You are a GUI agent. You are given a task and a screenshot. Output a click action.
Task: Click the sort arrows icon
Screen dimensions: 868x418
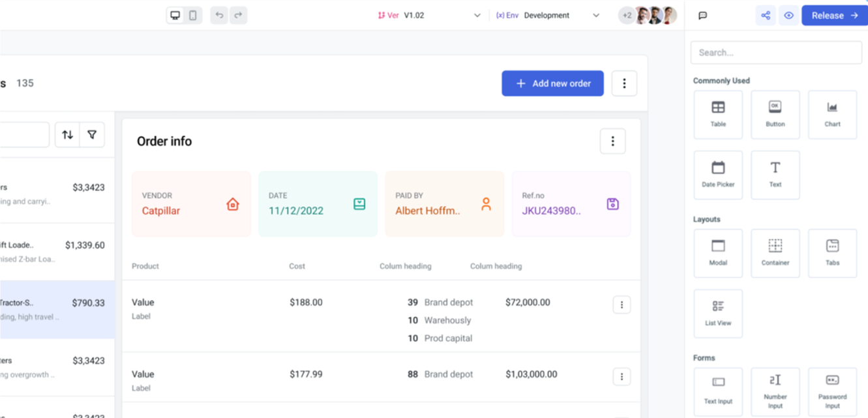[x=68, y=135]
